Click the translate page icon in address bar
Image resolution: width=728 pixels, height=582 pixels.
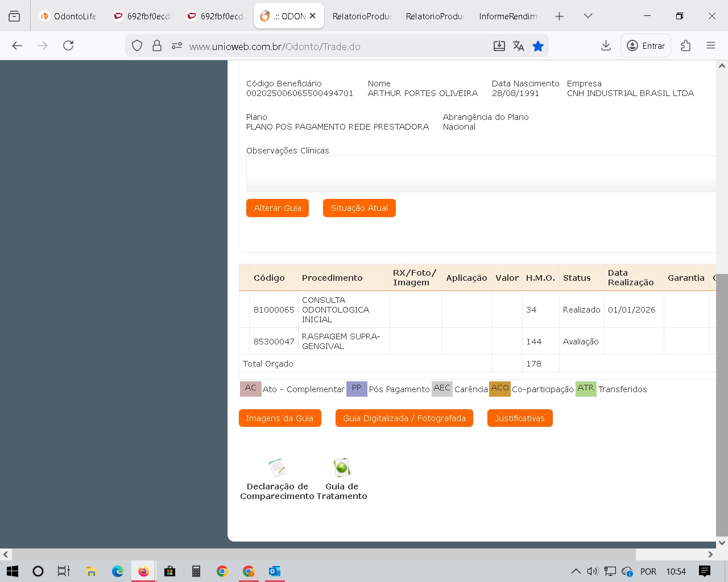[x=518, y=46]
